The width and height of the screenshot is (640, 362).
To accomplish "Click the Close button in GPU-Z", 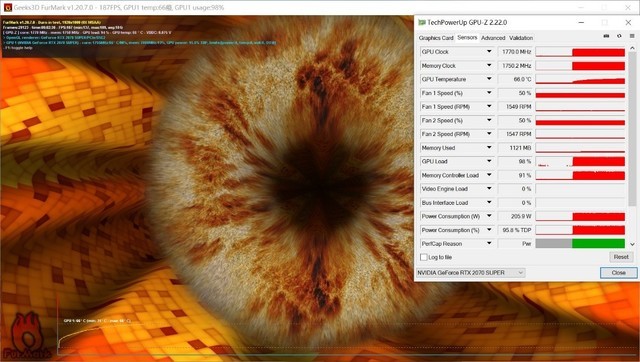I will point(618,273).
